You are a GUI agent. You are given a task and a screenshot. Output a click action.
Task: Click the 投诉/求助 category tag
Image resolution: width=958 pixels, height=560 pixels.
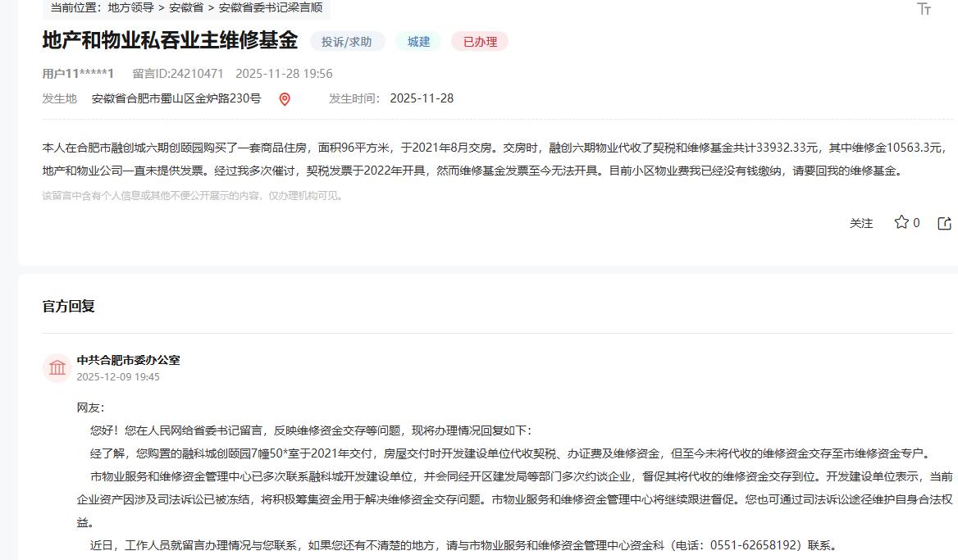tap(347, 41)
